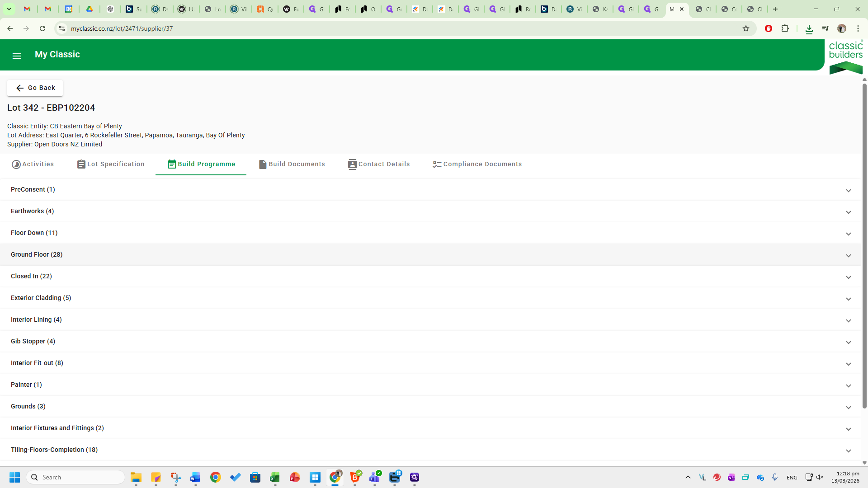Open Excel from the taskbar
Screen dimensions: 868x488
pos(275,477)
